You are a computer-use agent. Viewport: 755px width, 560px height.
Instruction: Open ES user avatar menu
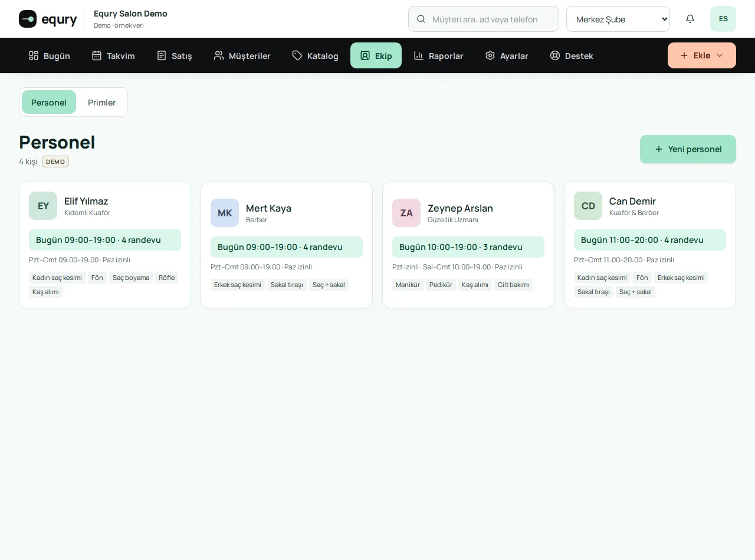click(x=723, y=19)
